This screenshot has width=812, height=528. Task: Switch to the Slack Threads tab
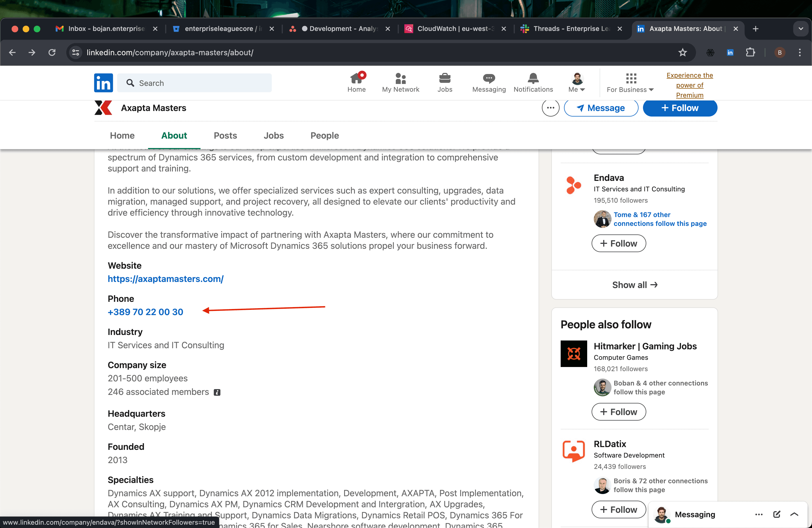[571, 29]
